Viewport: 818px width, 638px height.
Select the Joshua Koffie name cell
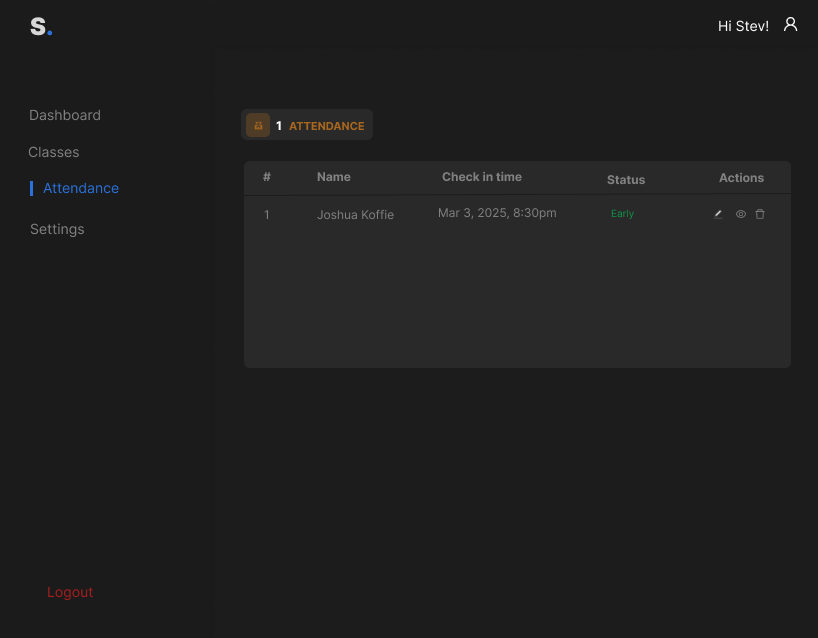(x=355, y=214)
